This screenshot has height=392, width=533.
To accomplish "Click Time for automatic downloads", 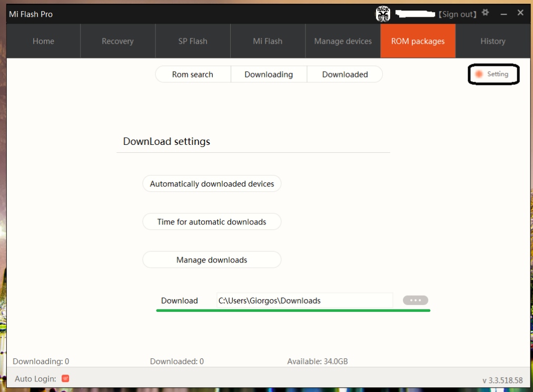I will coord(212,222).
